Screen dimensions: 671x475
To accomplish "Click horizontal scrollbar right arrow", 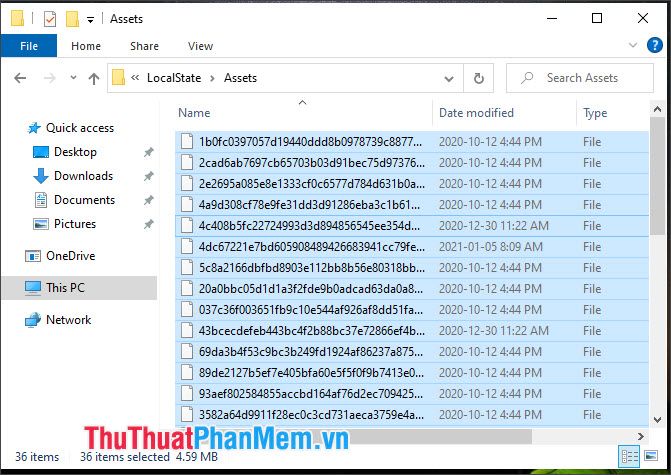I will click(x=641, y=436).
